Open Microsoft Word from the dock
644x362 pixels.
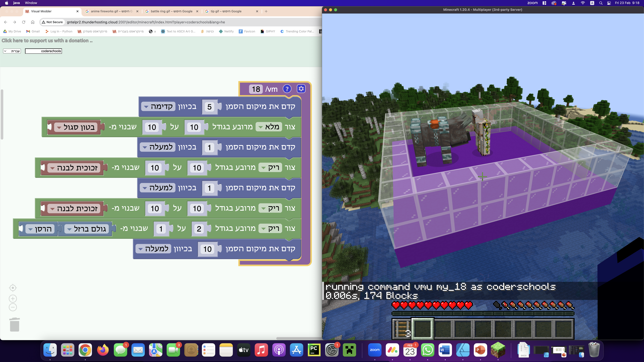[x=445, y=350]
